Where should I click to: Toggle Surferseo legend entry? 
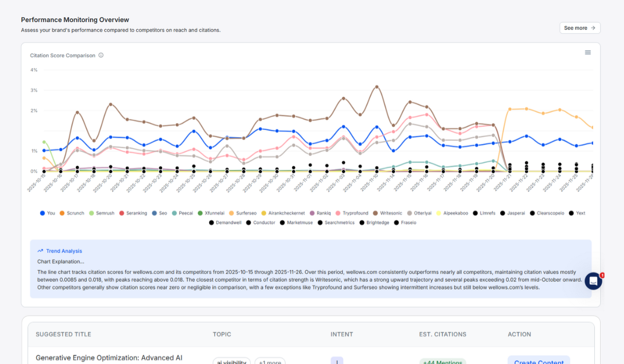[242, 213]
